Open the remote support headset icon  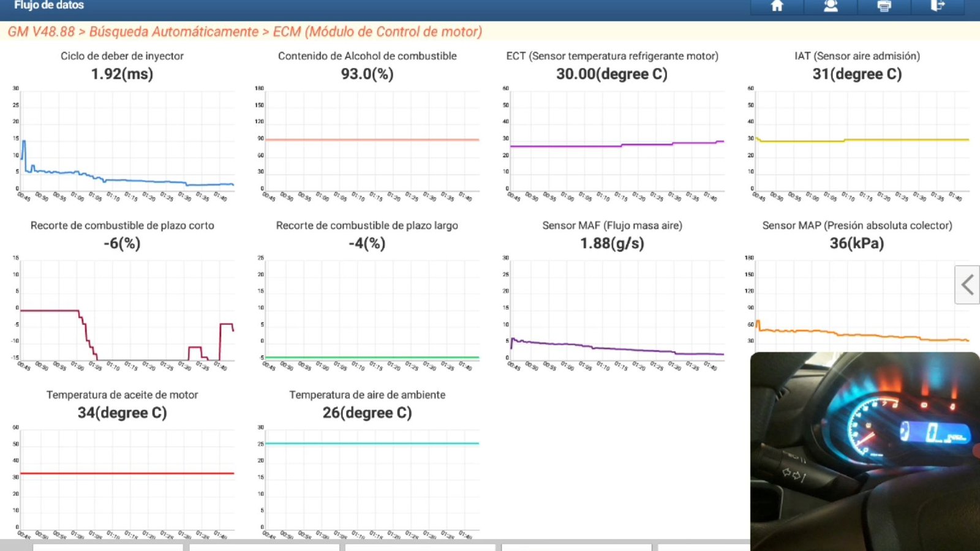pyautogui.click(x=831, y=6)
